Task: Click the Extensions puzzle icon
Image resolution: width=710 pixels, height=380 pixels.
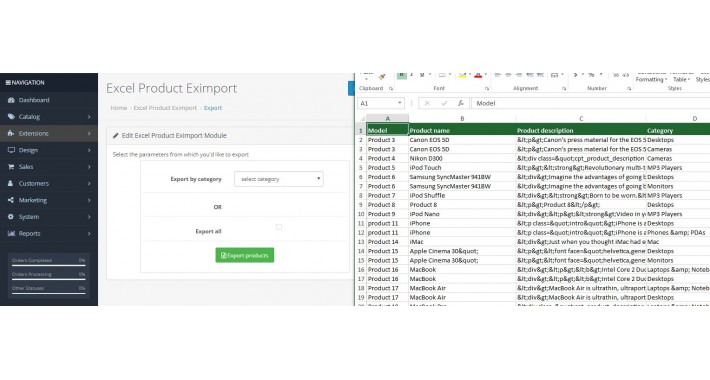Action: click(11, 134)
